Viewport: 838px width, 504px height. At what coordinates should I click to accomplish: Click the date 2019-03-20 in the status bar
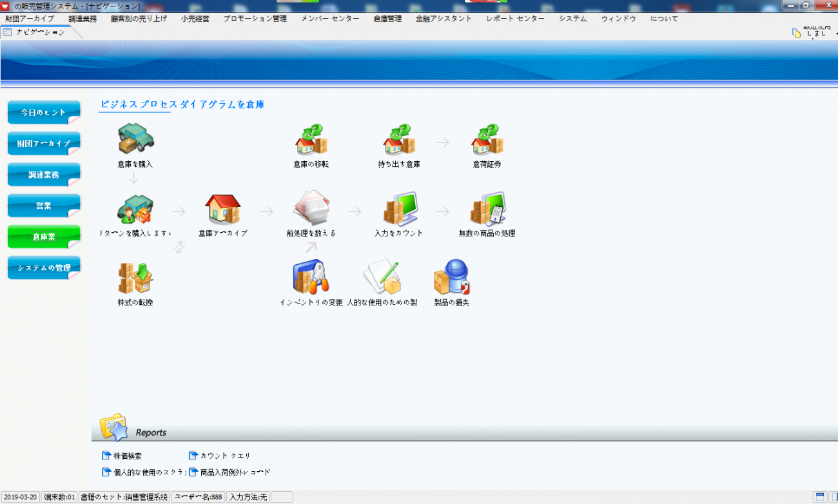click(x=20, y=497)
